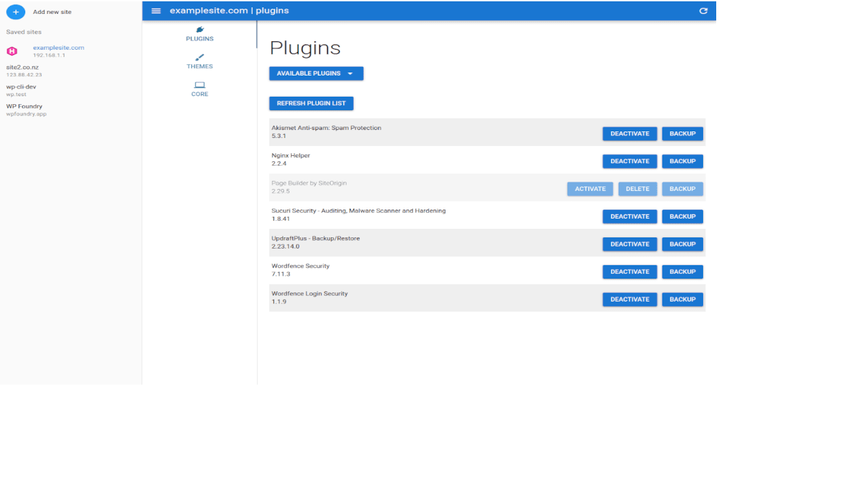Click the Refresh Plugin List button
Screen dimensions: 843x504
pos(311,103)
